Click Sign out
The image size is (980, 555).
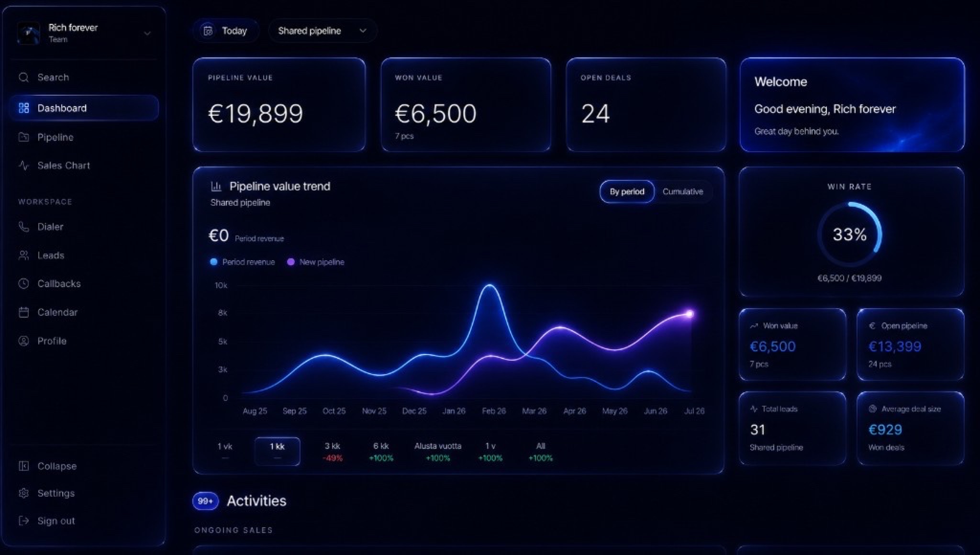(x=84, y=521)
